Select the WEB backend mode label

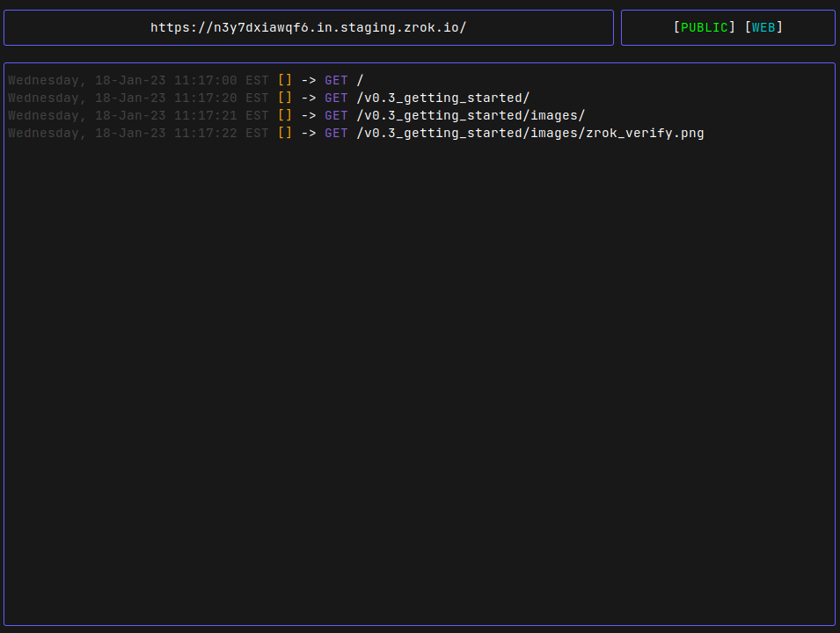click(763, 27)
